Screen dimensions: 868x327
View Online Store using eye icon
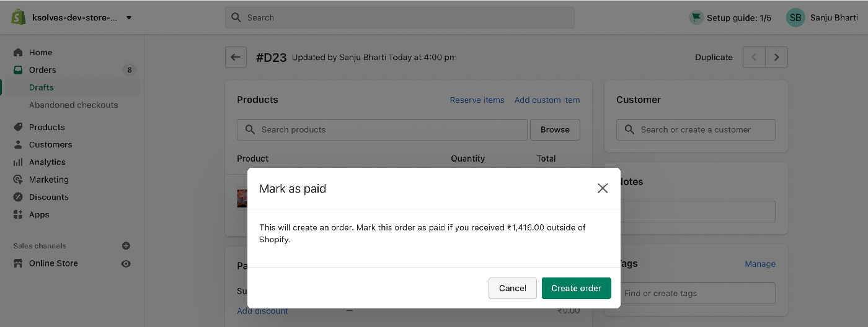(126, 263)
